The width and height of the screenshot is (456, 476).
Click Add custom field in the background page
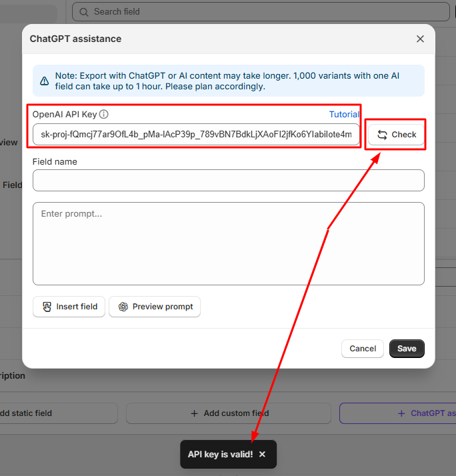point(228,413)
